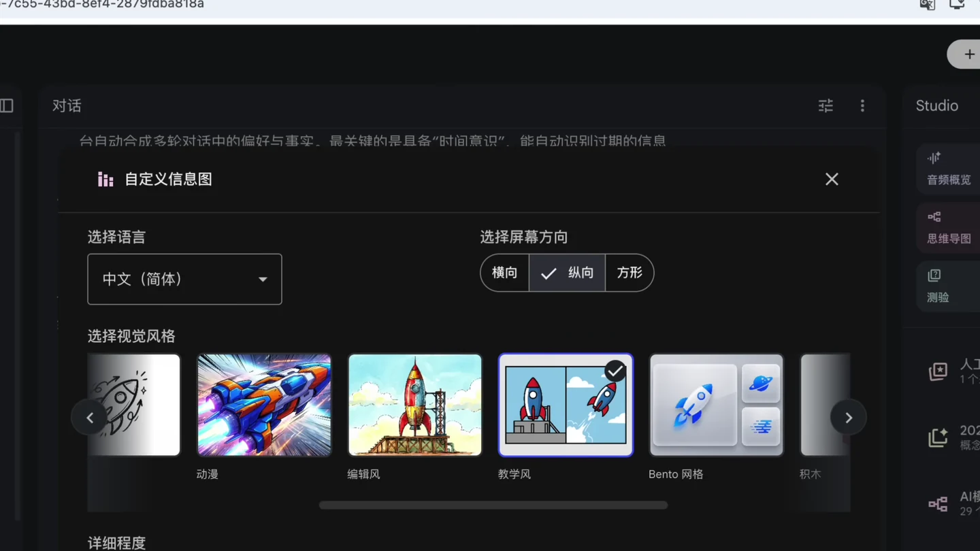Select 横向 screen orientation

point(505,273)
